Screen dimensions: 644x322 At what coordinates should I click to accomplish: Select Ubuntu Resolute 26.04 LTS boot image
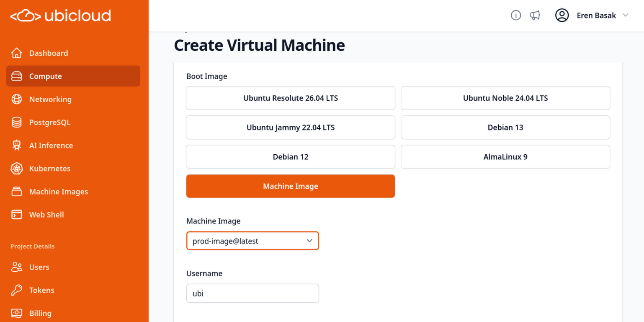tap(291, 98)
